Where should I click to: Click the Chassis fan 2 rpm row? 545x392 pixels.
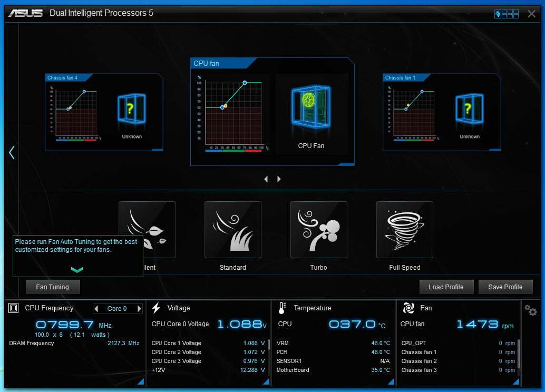pyautogui.click(x=458, y=361)
